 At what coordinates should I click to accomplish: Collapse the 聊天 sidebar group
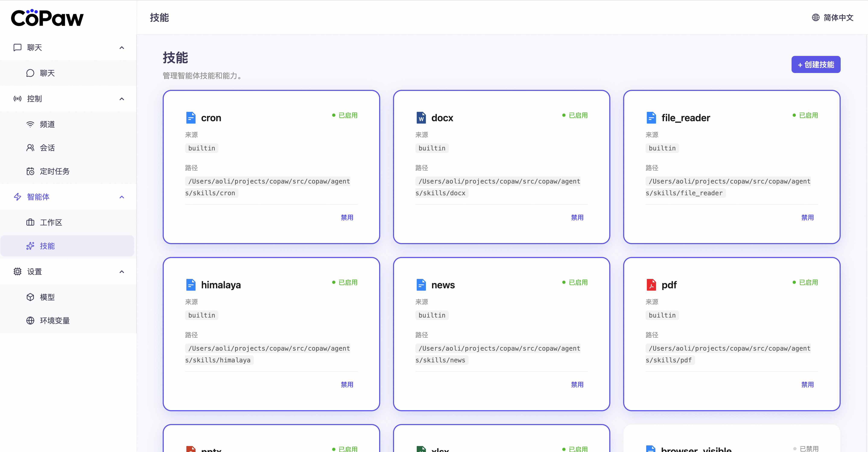(x=122, y=48)
